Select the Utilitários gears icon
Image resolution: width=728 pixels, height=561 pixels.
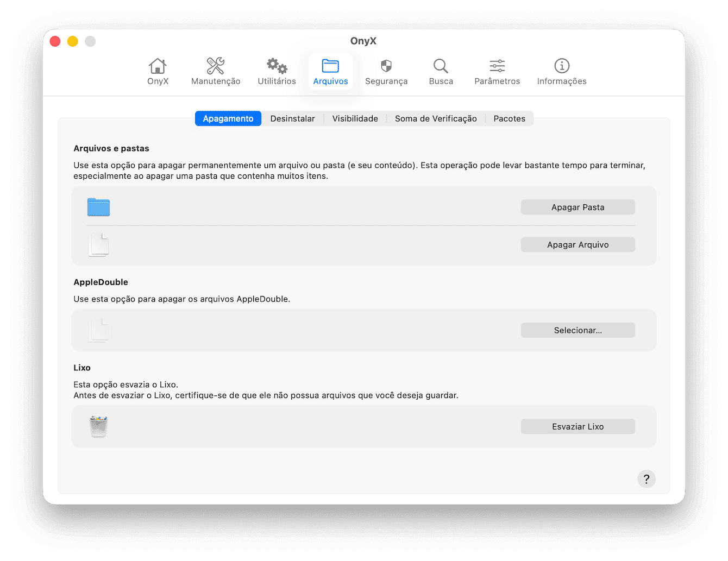click(x=277, y=72)
